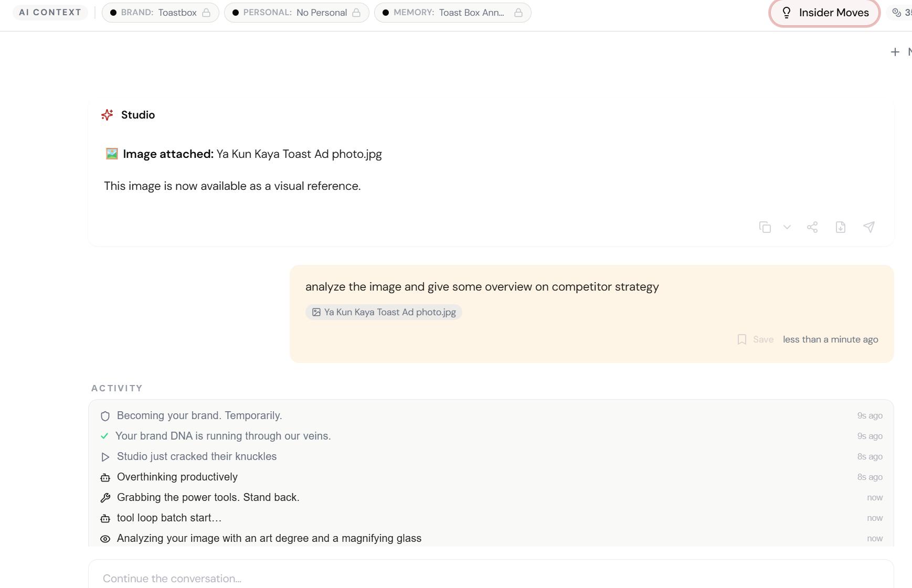Unlock the No Personal context pill
The height and width of the screenshot is (588, 912).
(x=356, y=12)
